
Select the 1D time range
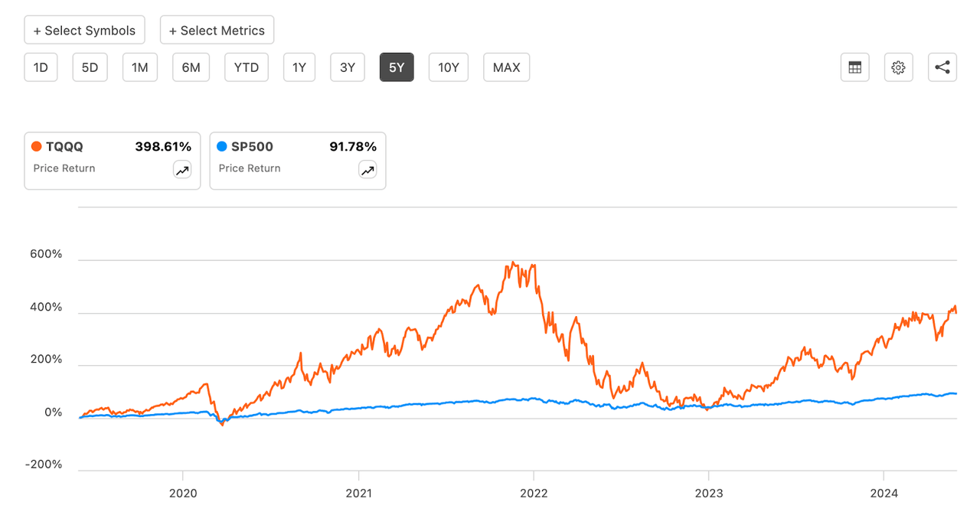pos(41,67)
